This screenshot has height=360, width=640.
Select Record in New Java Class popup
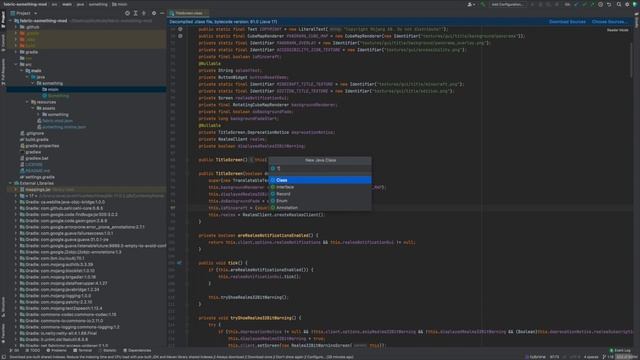[320, 194]
